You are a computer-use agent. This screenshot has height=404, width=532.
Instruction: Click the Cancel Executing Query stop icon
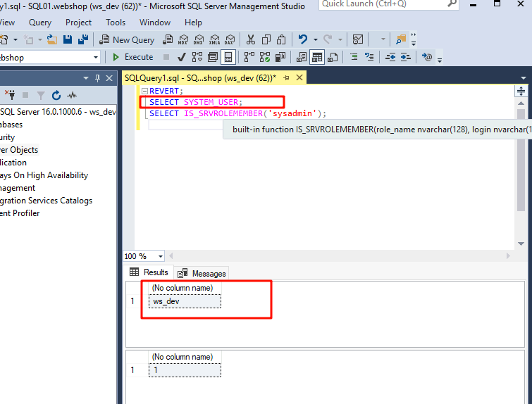166,57
